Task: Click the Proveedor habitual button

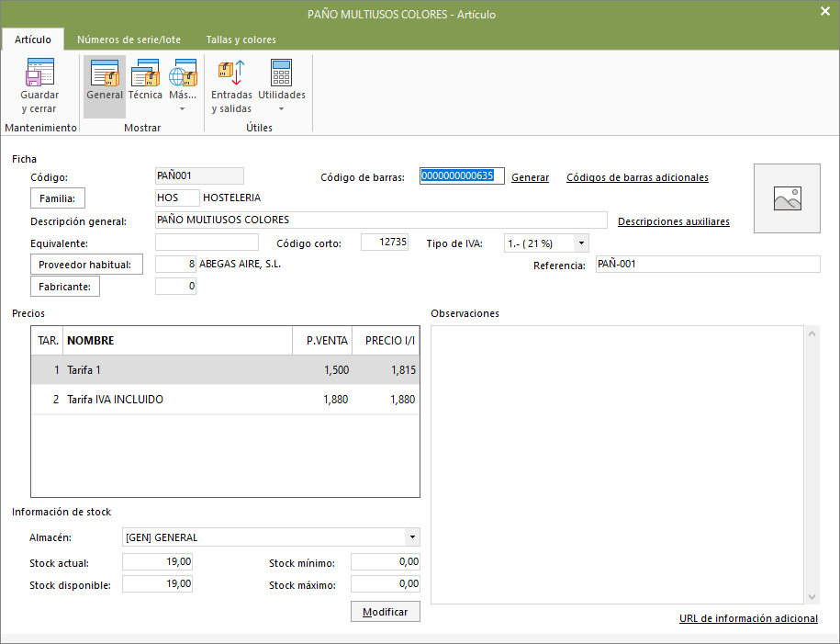Action: (87, 265)
